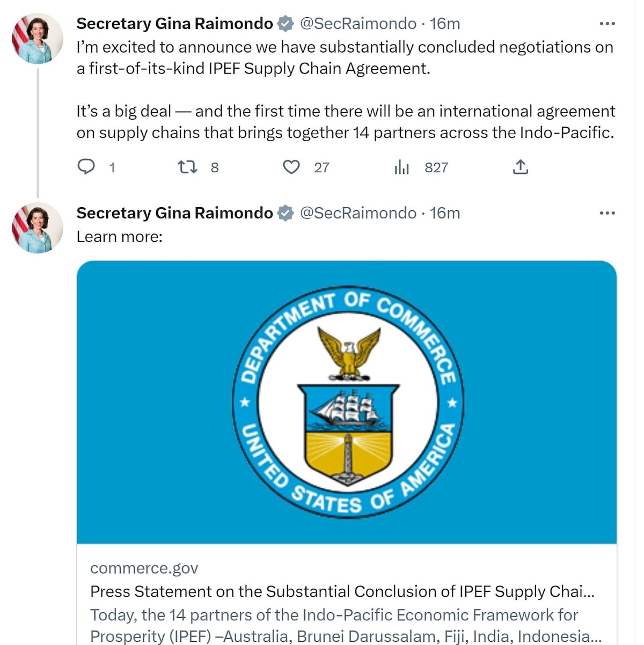Open the profile picture on the first tweet
Screen dimensions: 644x645
tap(38, 39)
